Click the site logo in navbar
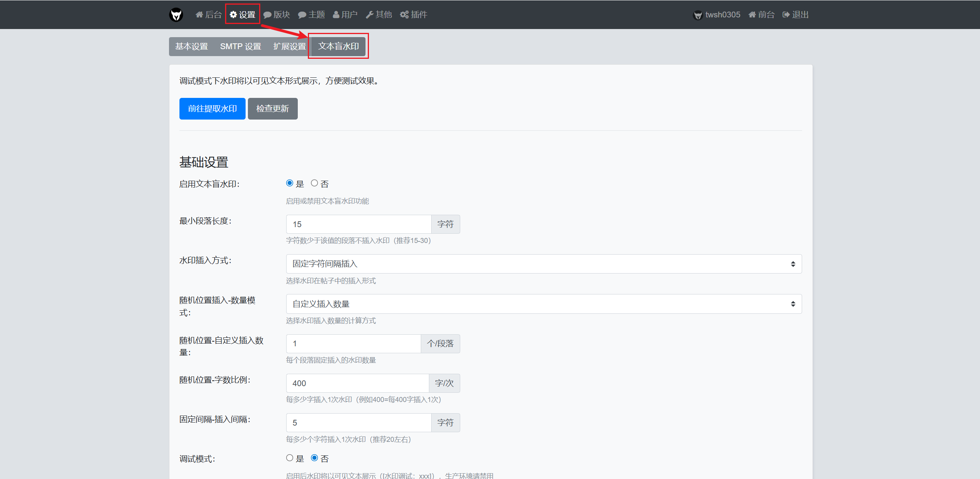This screenshot has width=980, height=479. pos(176,15)
